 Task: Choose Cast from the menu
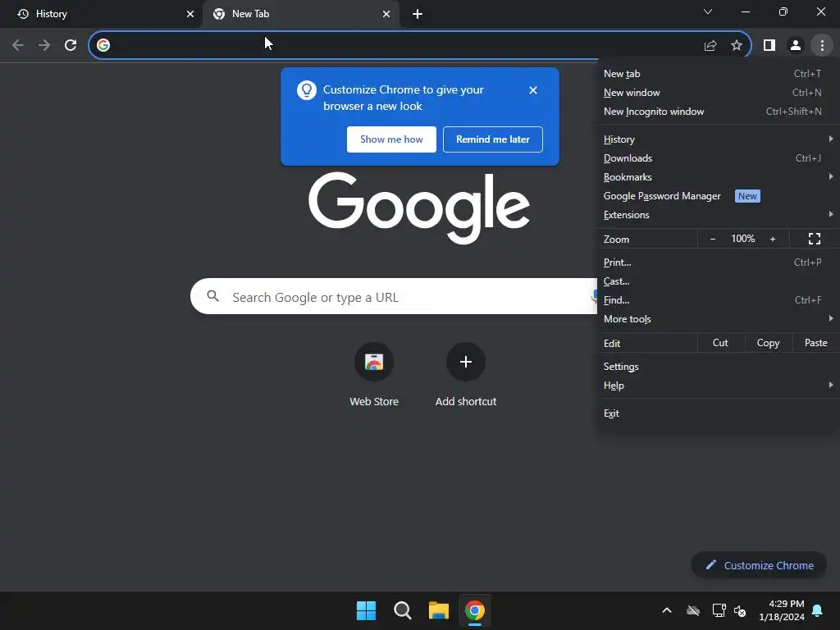(718, 281)
